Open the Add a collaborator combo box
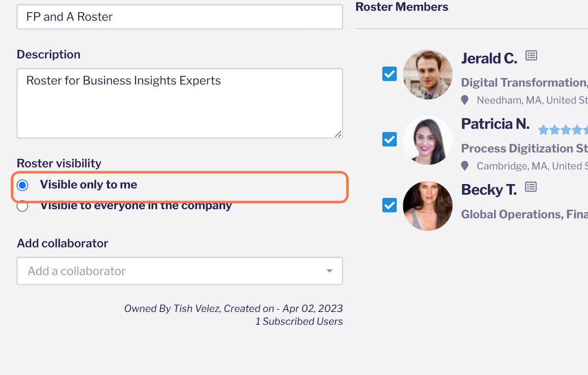The width and height of the screenshot is (588, 375). (171, 271)
